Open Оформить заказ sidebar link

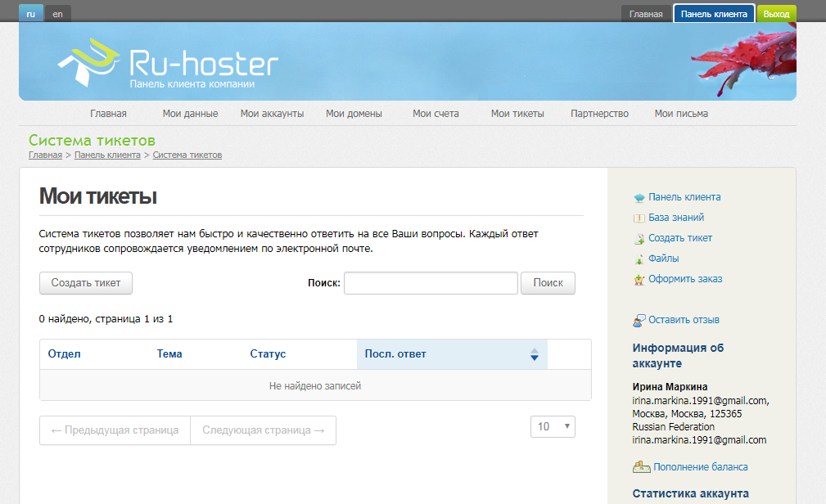[685, 279]
